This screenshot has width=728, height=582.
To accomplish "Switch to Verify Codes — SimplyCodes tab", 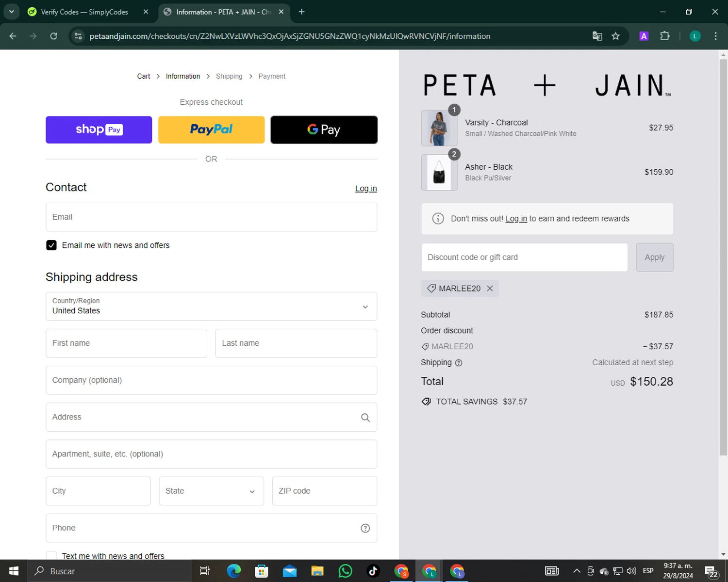I will [x=84, y=12].
